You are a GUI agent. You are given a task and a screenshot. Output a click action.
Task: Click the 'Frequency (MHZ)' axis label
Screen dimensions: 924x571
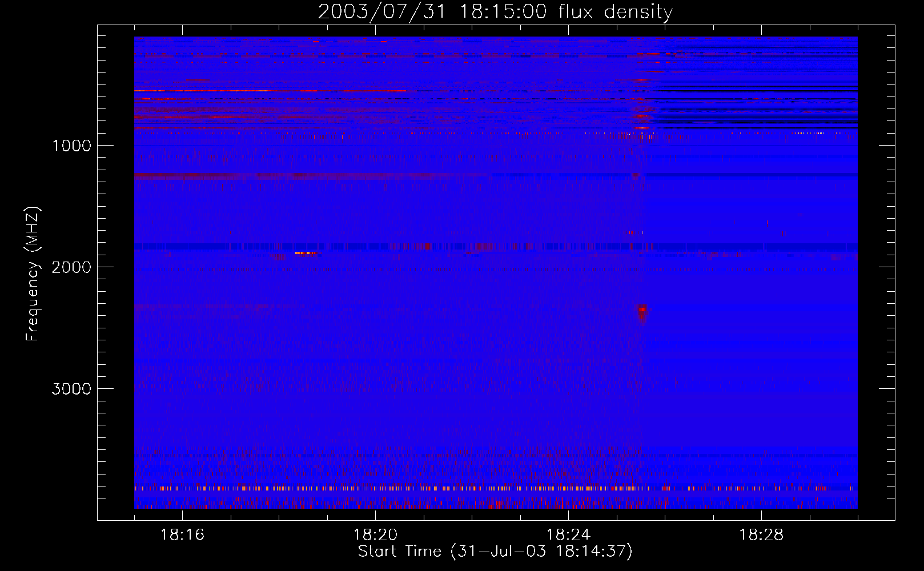pos(33,274)
